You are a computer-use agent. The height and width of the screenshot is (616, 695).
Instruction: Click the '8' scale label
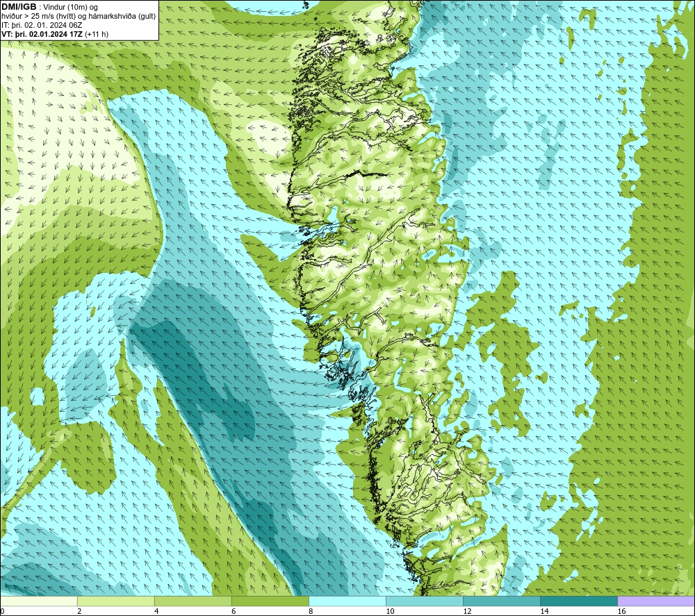pos(311,611)
